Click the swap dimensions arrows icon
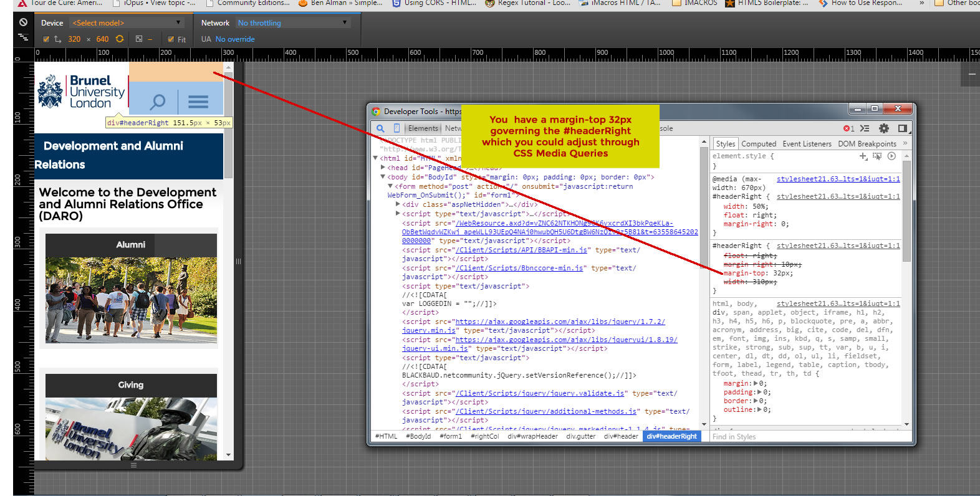This screenshot has width=980, height=496. click(57, 39)
